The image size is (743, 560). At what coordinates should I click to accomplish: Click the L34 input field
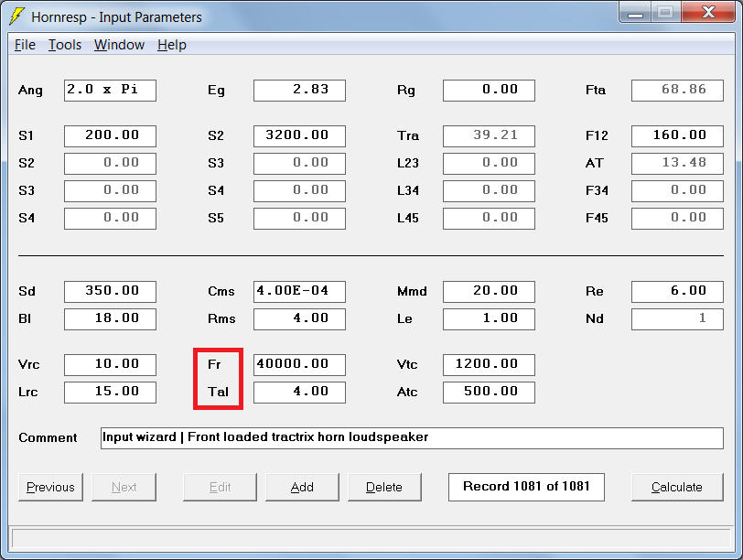pos(489,191)
